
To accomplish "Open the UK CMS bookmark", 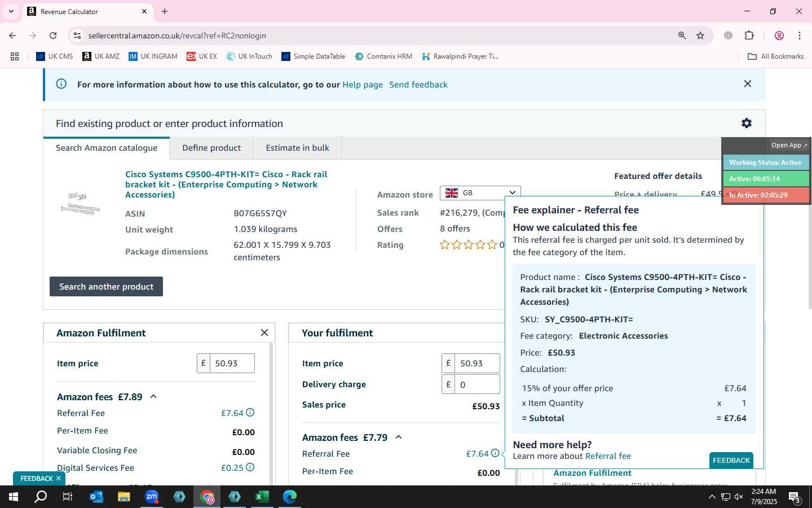I will point(55,56).
